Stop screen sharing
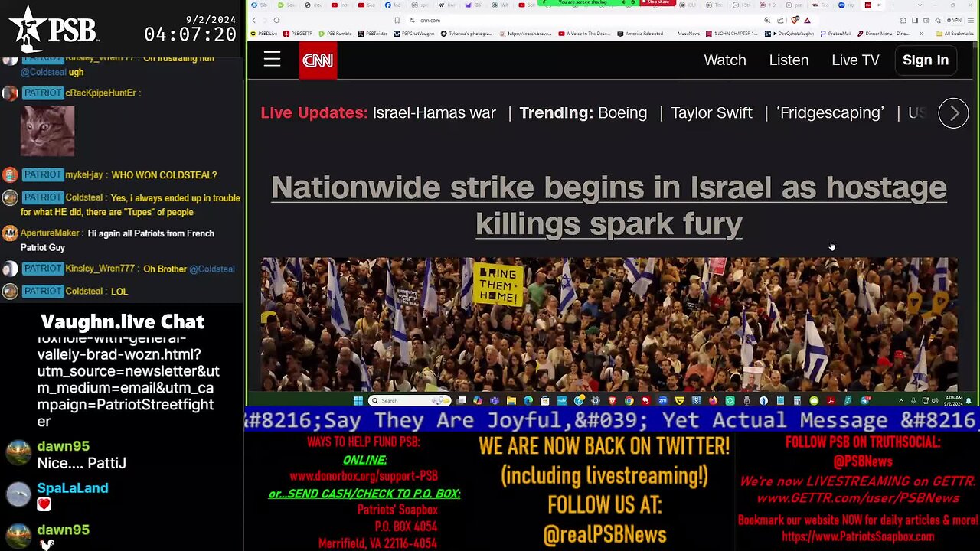This screenshot has height=551, width=980. 658,2
